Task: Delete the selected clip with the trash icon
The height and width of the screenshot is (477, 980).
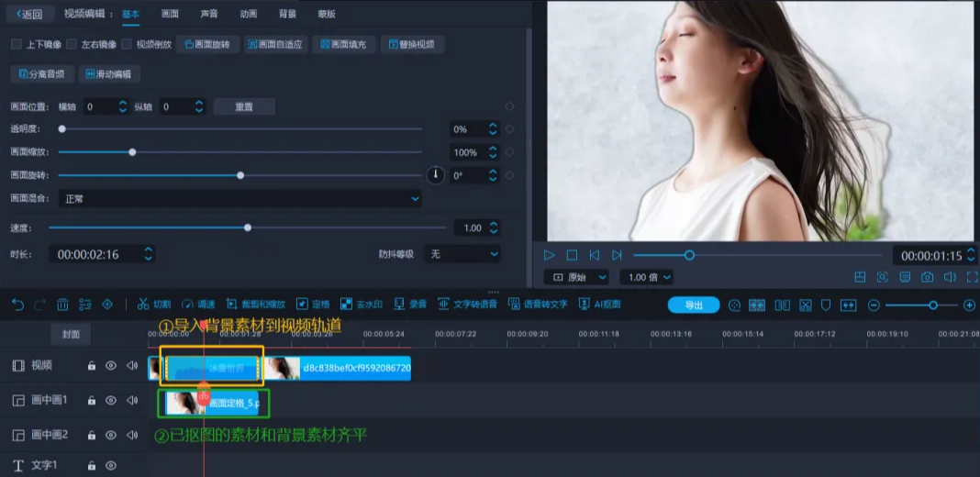Action: tap(62, 305)
